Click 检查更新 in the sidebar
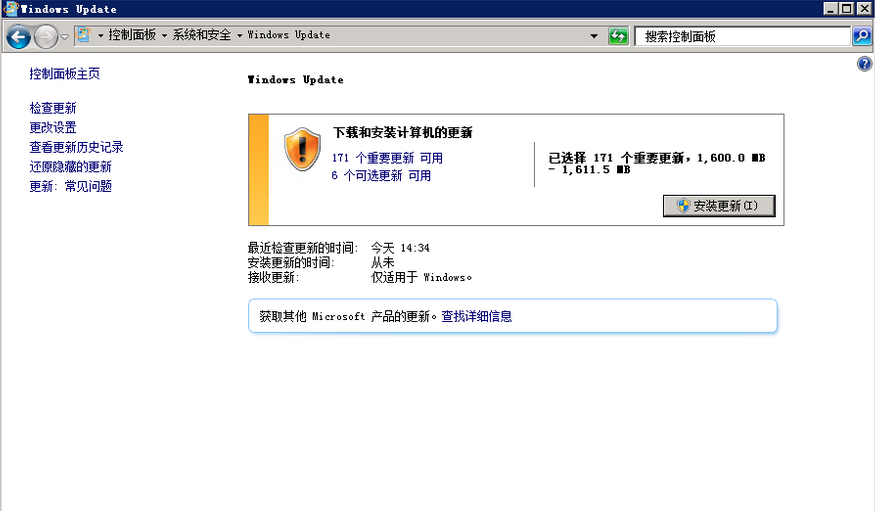 53,108
